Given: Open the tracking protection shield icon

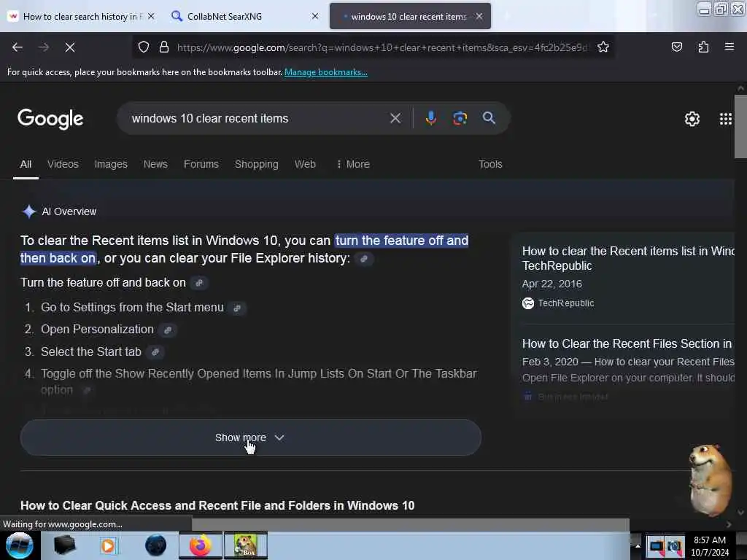Looking at the screenshot, I should click(144, 47).
